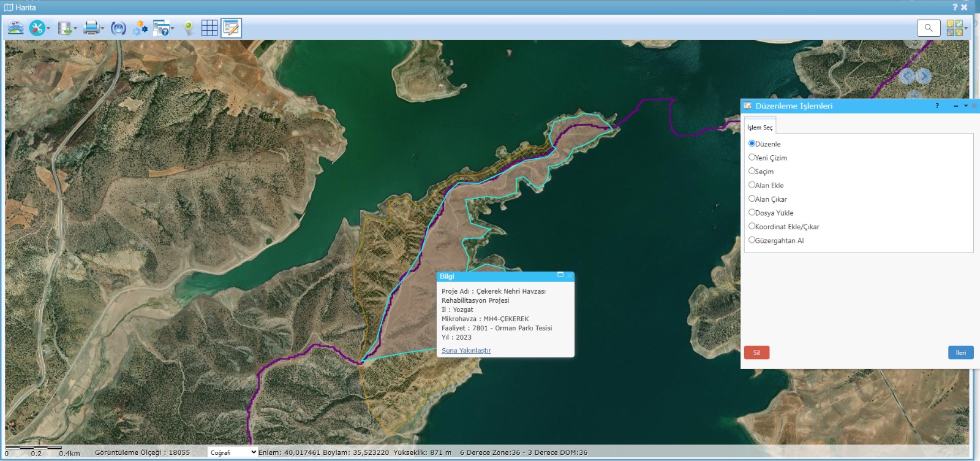The image size is (980, 461).
Task: Click the wrench and screwdriver tools icon
Action: (x=37, y=28)
